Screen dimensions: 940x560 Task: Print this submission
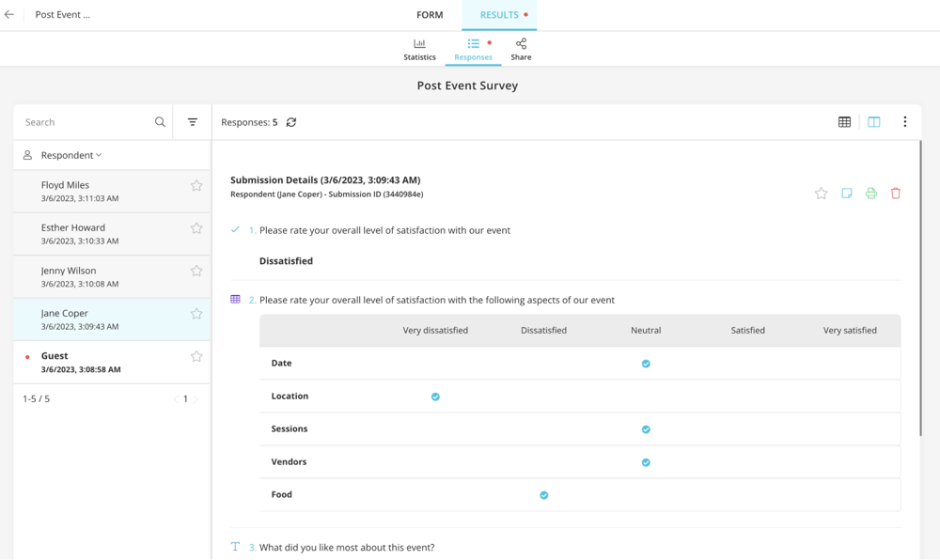coord(871,194)
